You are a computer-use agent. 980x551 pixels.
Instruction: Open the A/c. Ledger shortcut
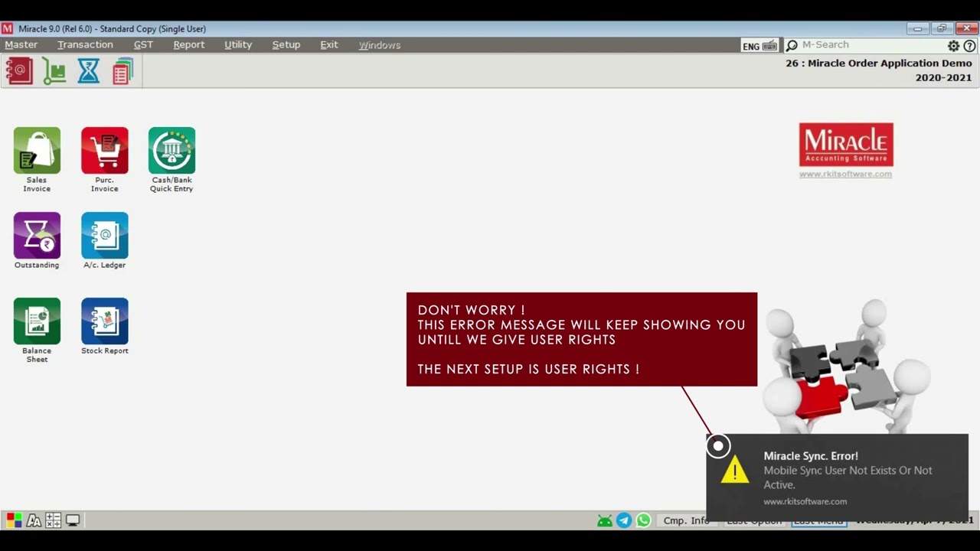[x=105, y=240]
